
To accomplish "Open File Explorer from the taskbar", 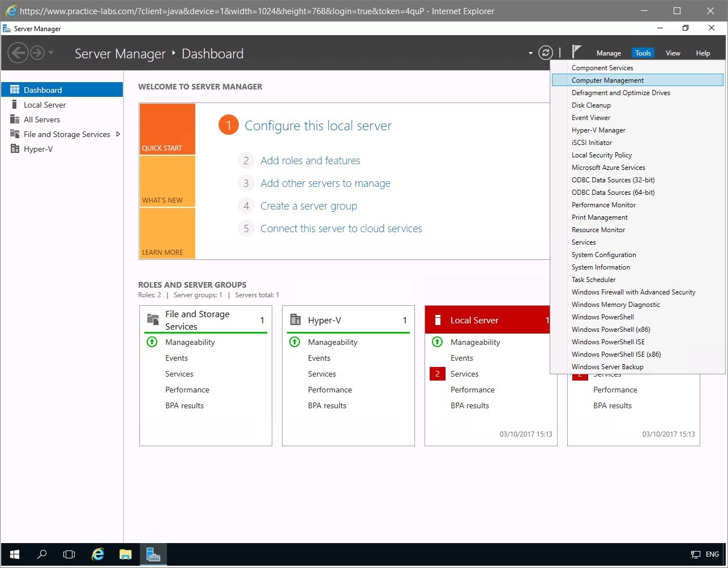I will point(125,554).
